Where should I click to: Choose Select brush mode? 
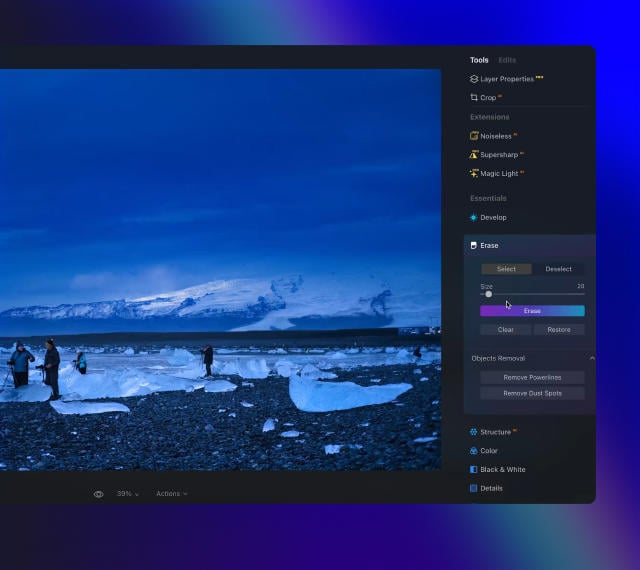tap(506, 269)
